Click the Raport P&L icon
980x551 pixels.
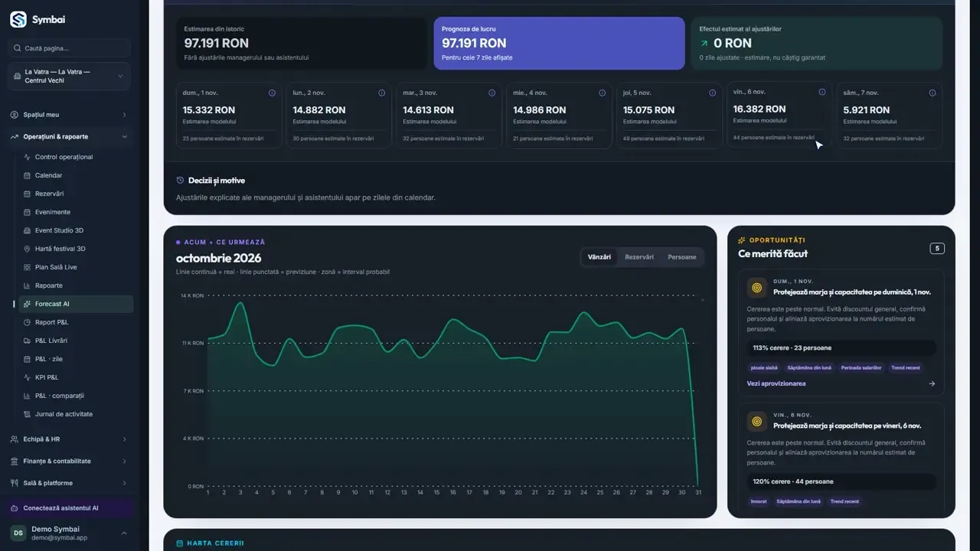click(x=27, y=322)
